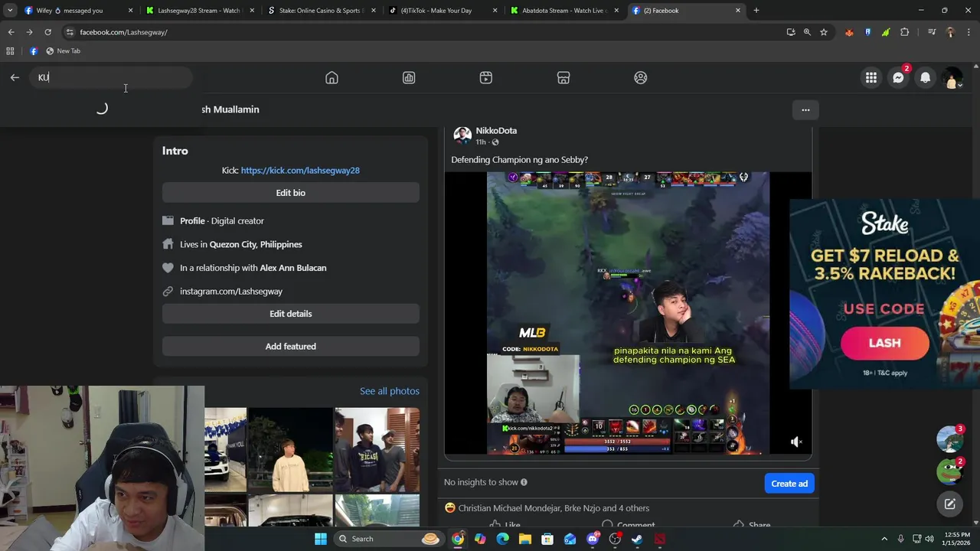The height and width of the screenshot is (551, 980).
Task: Open the new message pencil icon
Action: (949, 504)
